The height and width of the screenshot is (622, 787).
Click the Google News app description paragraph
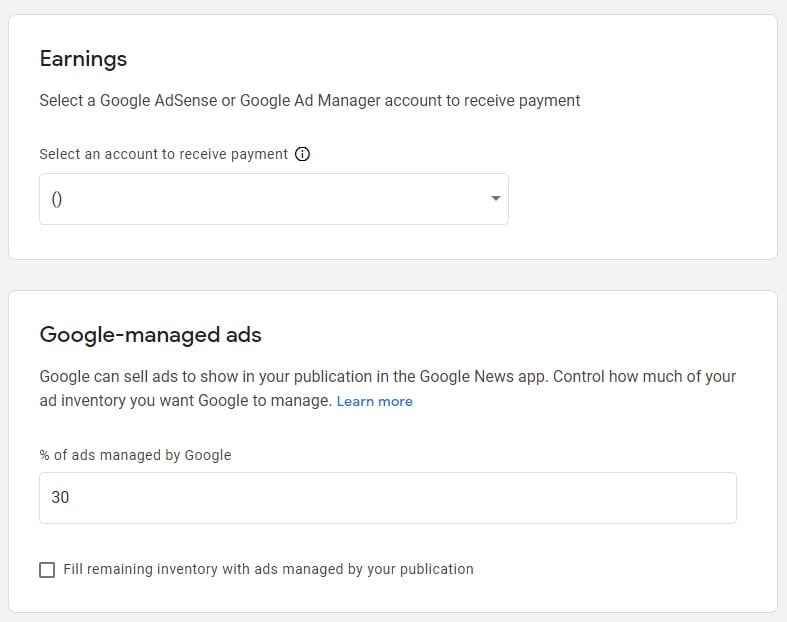[387, 389]
